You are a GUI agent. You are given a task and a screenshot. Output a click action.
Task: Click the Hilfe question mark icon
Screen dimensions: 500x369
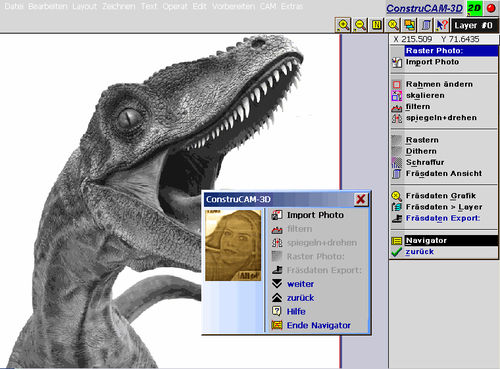pyautogui.click(x=277, y=311)
